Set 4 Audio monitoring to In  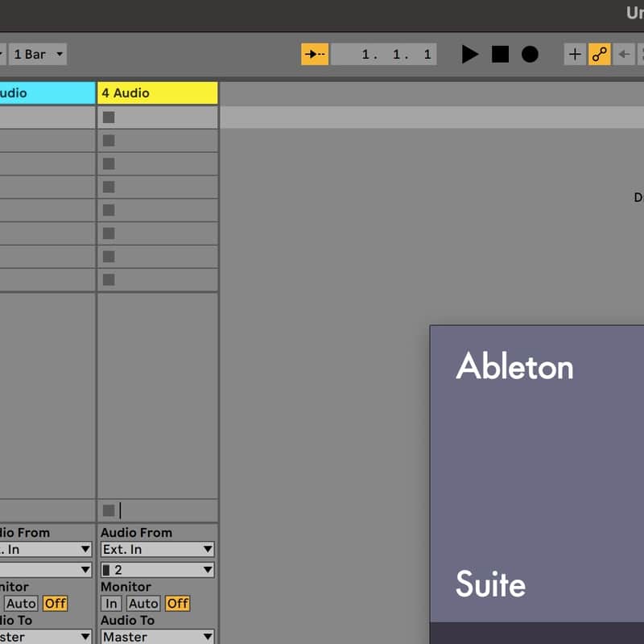[111, 603]
